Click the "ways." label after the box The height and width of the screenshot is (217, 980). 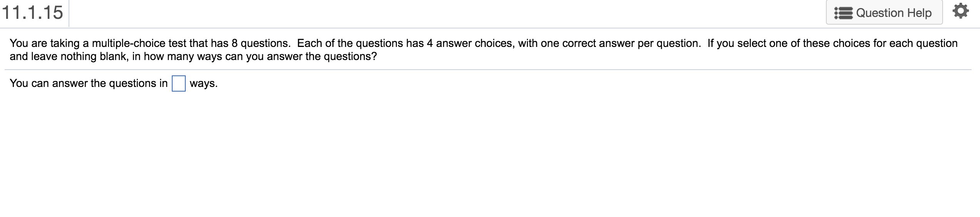point(203,83)
